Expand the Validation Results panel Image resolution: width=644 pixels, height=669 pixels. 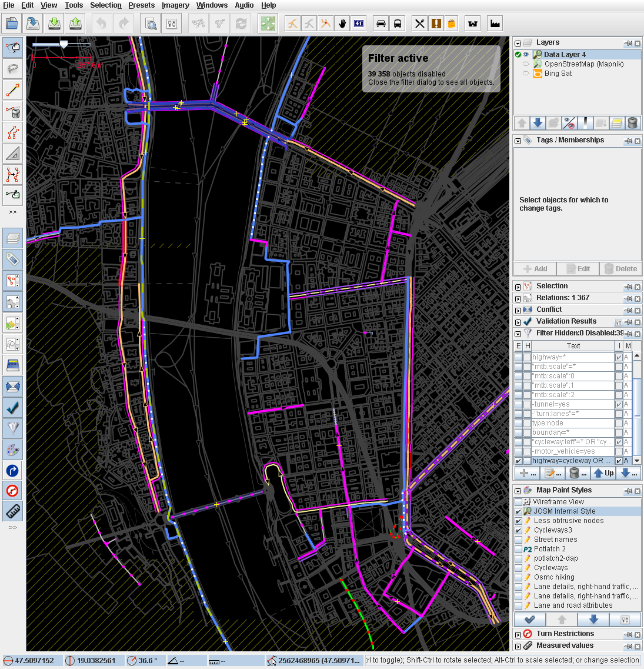pos(518,322)
